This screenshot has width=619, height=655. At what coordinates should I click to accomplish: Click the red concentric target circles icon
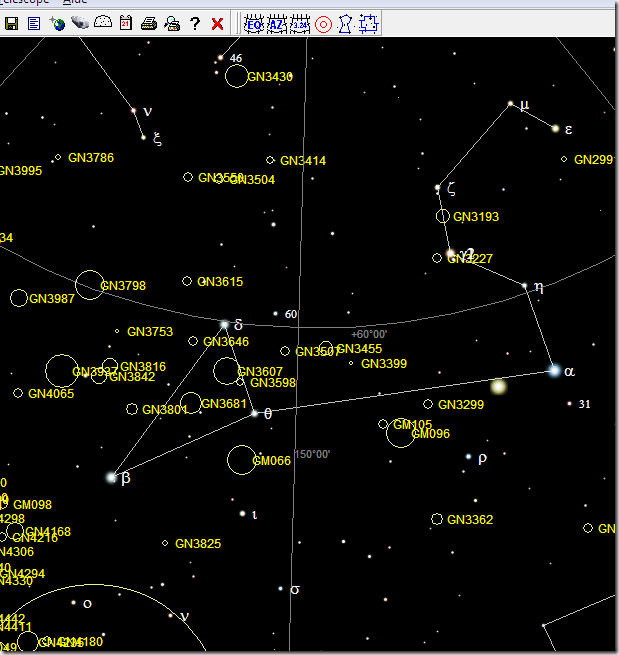coord(323,25)
